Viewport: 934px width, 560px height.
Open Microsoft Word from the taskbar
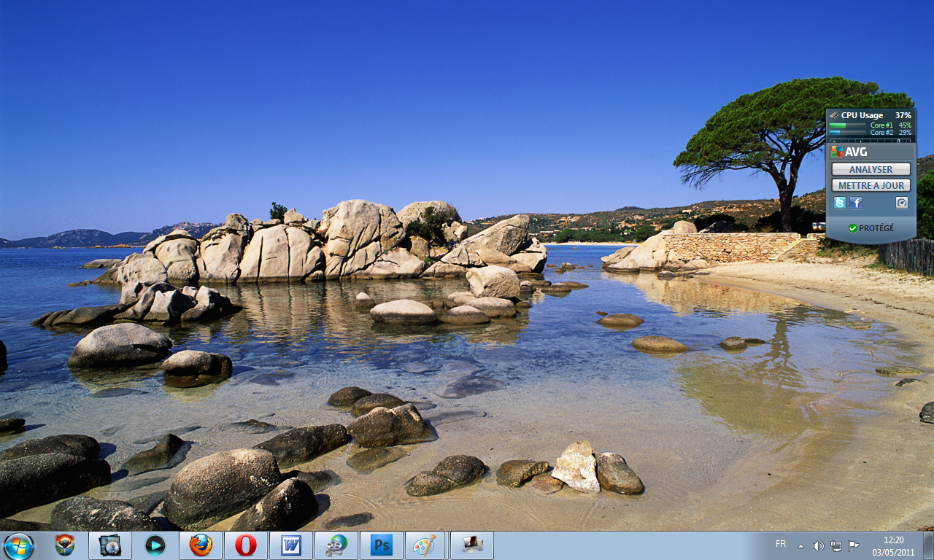pos(291,545)
